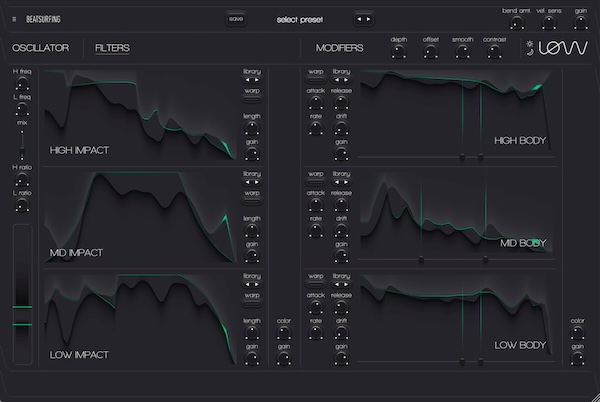The height and width of the screenshot is (402, 600).
Task: Switch to the Filters tab
Action: [x=112, y=48]
